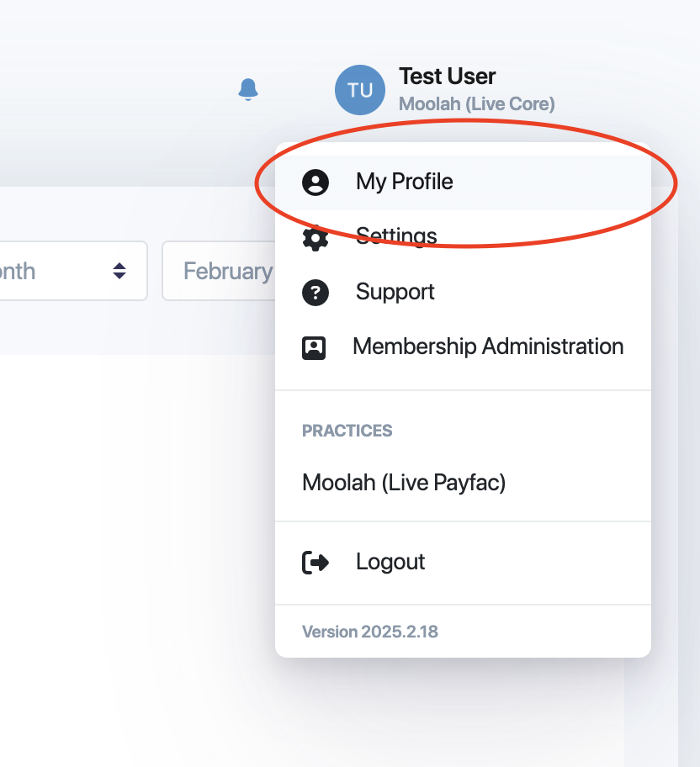The width and height of the screenshot is (700, 767).
Task: Open Membership Administration
Action: [463, 347]
